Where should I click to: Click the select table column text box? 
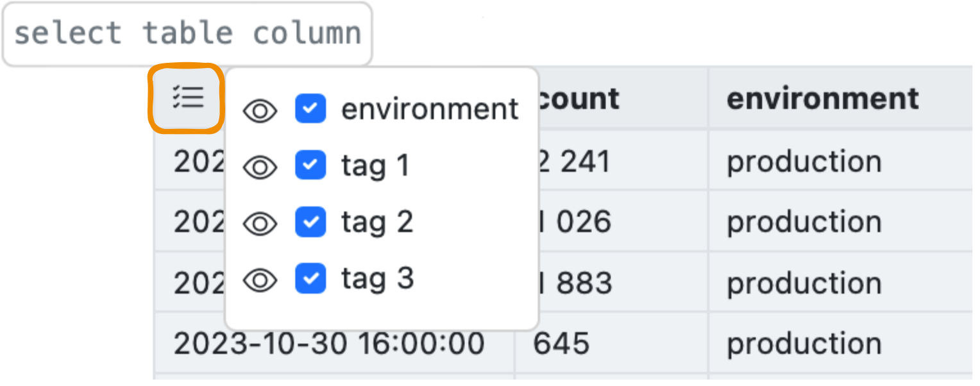(x=187, y=33)
